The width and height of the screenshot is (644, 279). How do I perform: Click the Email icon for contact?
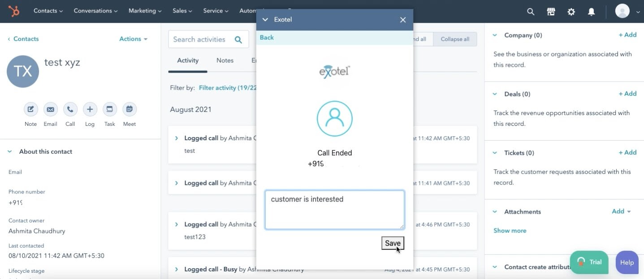(50, 109)
